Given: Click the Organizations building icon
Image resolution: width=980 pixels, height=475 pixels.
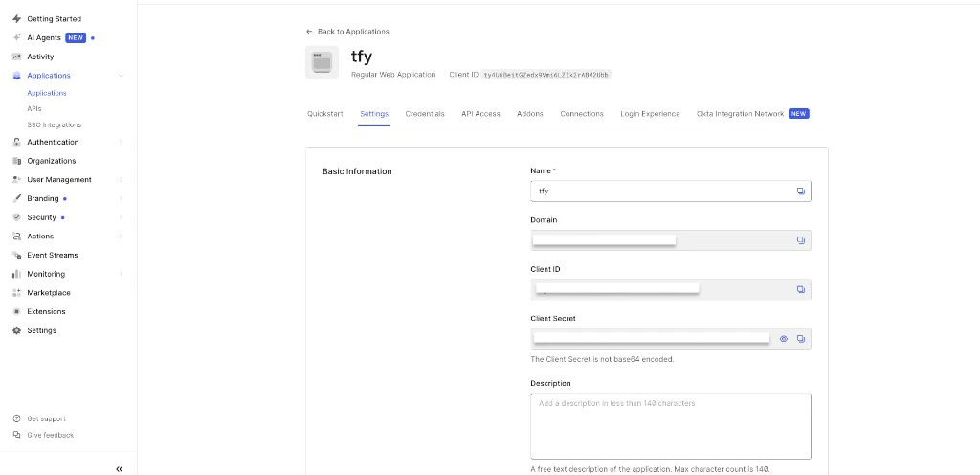Looking at the screenshot, I should click(17, 161).
